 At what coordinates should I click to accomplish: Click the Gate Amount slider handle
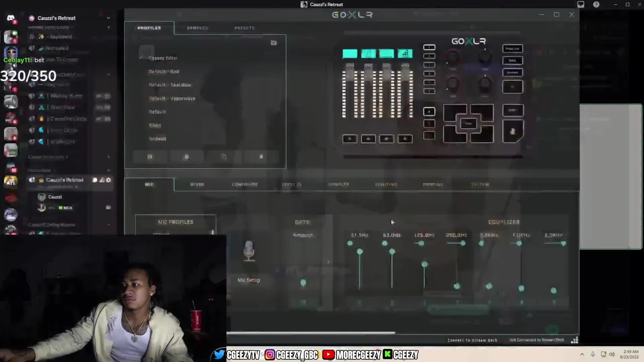click(303, 283)
